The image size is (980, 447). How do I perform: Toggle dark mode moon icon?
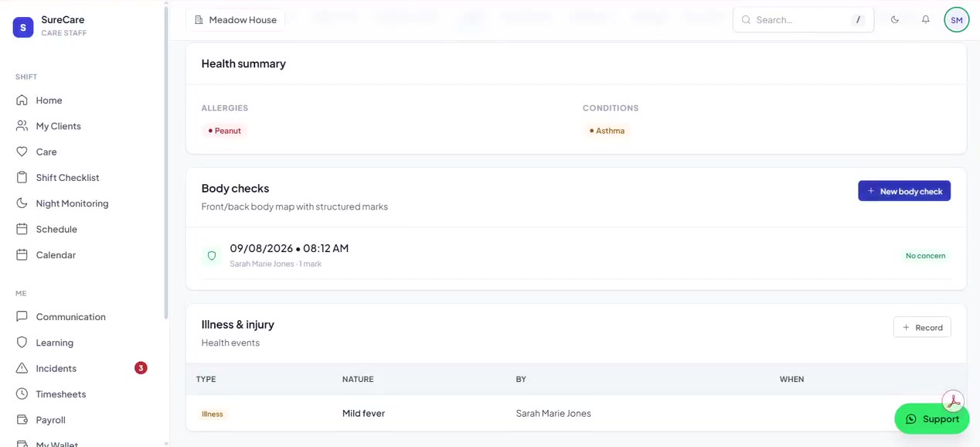(x=895, y=19)
